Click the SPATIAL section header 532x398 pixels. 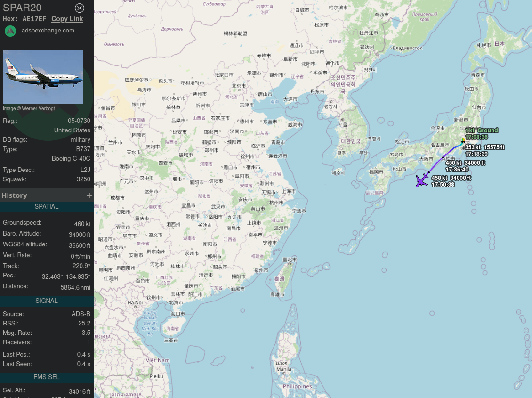(x=47, y=207)
